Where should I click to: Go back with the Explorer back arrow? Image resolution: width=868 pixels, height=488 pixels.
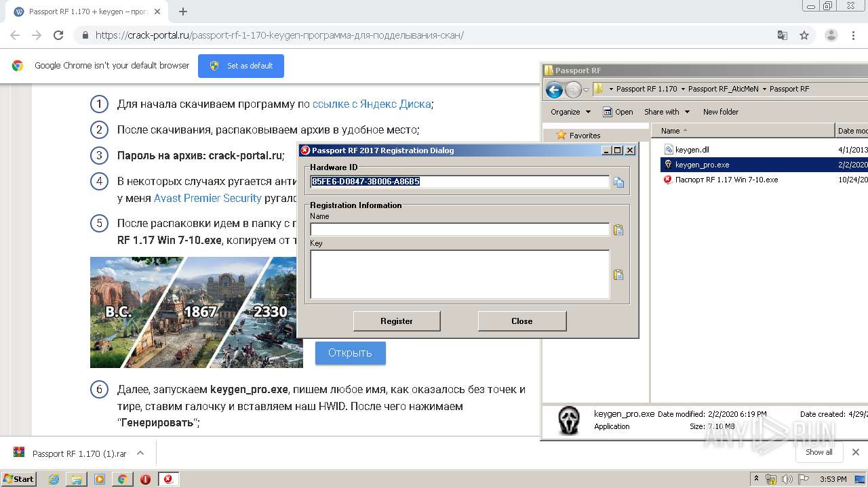[555, 89]
